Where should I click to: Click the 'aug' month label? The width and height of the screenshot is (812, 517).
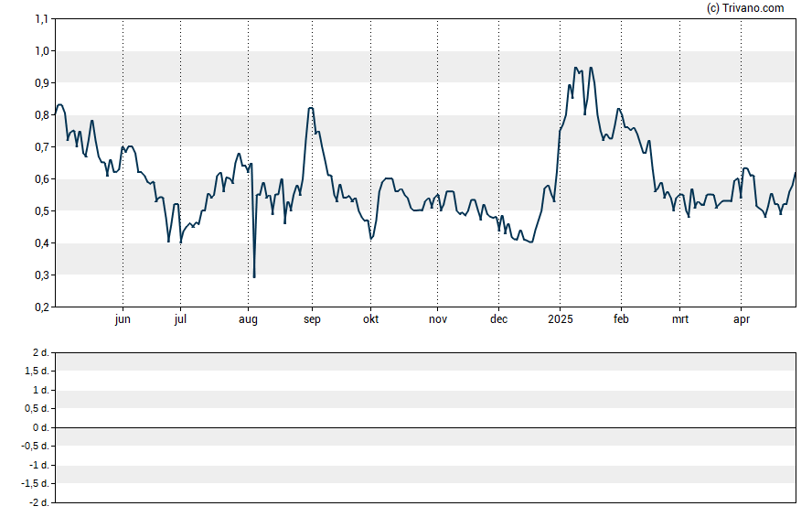tap(248, 319)
